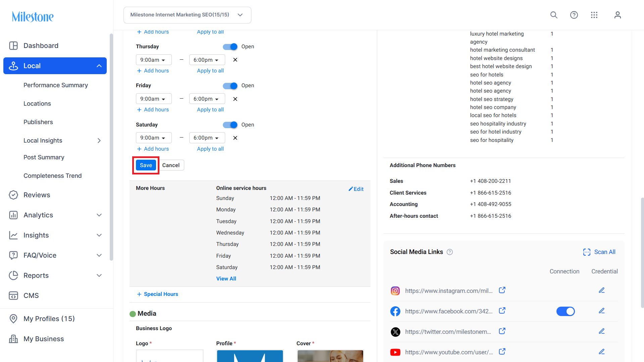Expand Local Insights submenu arrow
The width and height of the screenshot is (644, 362).
pyautogui.click(x=99, y=141)
